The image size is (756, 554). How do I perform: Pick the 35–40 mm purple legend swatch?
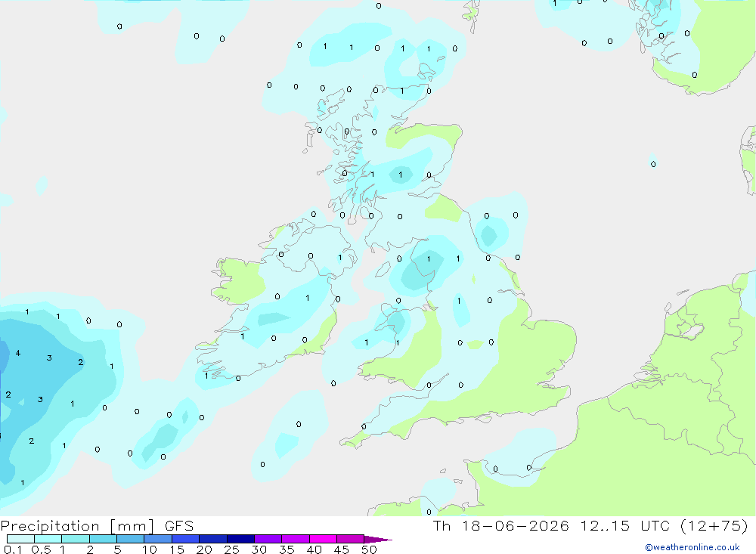(x=295, y=539)
